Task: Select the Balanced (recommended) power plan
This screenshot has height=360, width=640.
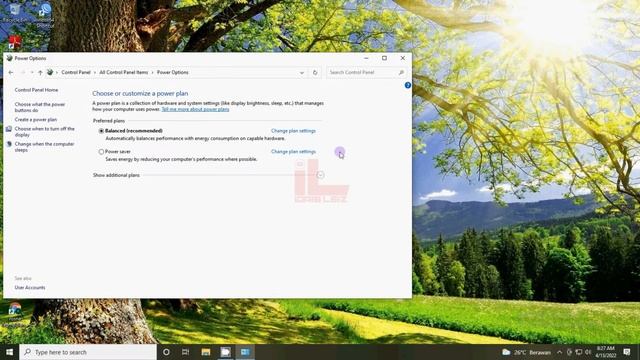Action: click(x=101, y=131)
